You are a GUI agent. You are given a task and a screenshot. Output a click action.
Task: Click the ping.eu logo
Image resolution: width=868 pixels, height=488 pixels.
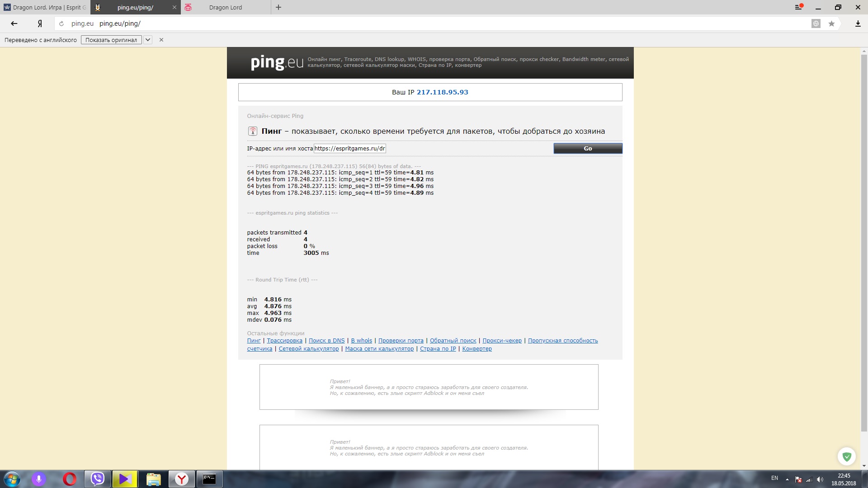(277, 62)
